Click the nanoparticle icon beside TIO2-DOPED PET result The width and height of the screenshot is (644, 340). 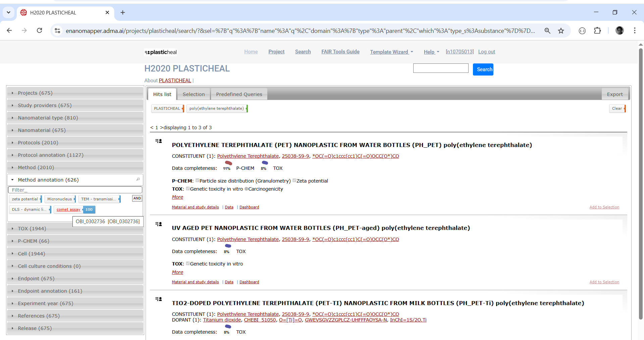coord(159,299)
